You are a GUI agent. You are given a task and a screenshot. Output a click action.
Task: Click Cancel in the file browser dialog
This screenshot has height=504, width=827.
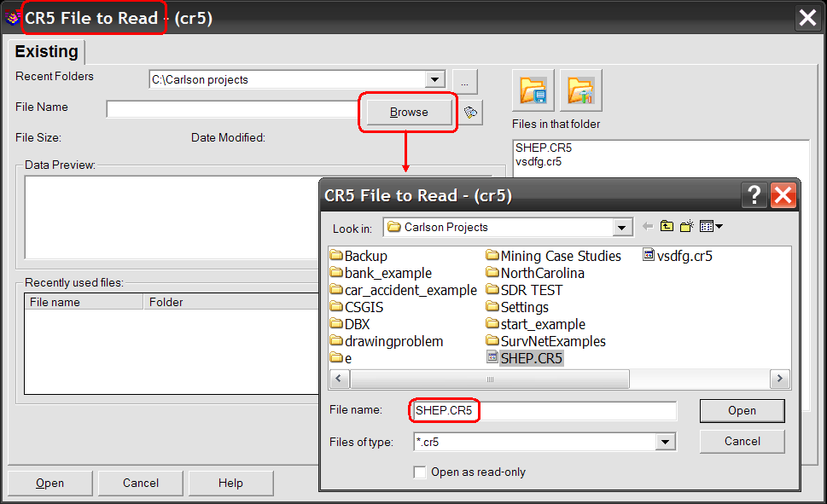click(743, 441)
